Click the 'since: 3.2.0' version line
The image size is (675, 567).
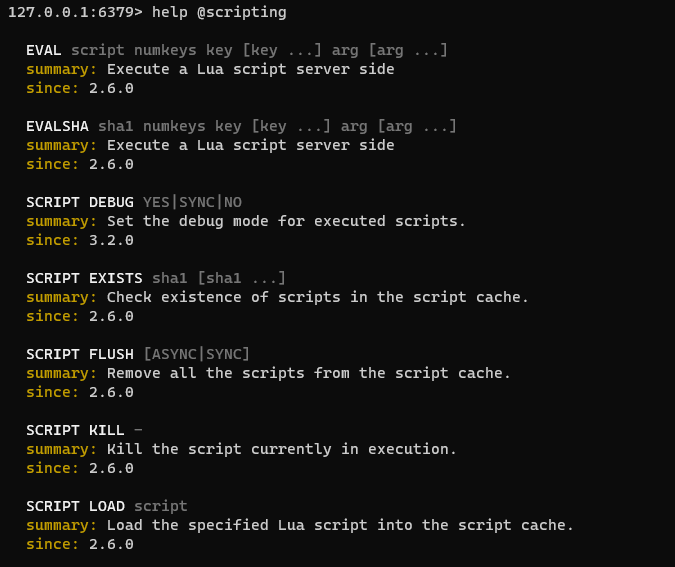coord(80,240)
